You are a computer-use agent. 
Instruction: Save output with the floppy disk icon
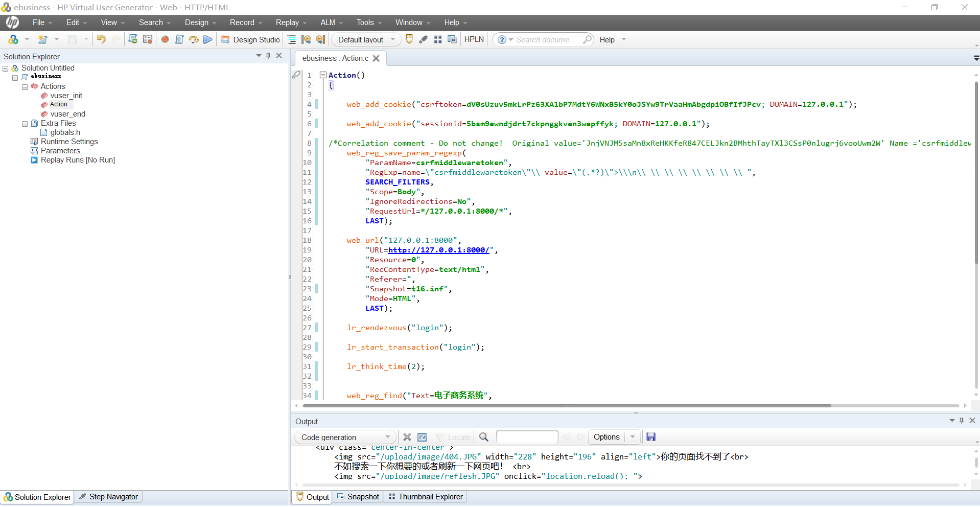click(x=651, y=437)
